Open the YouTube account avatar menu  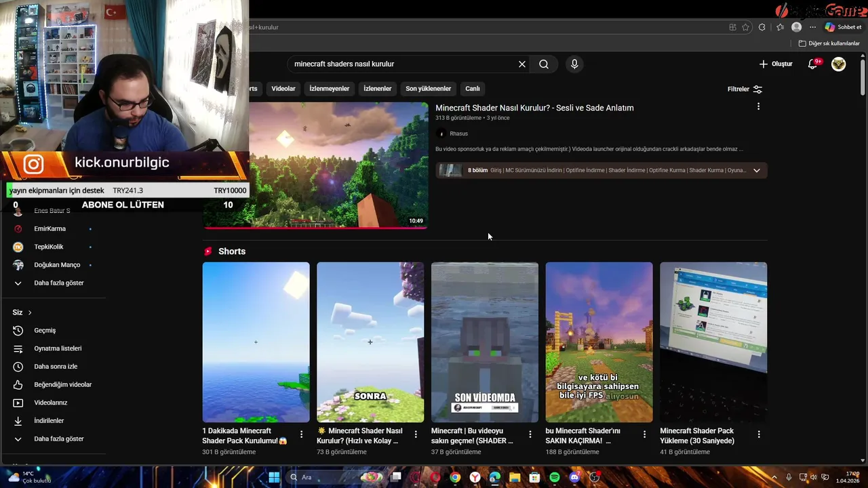pyautogui.click(x=839, y=64)
